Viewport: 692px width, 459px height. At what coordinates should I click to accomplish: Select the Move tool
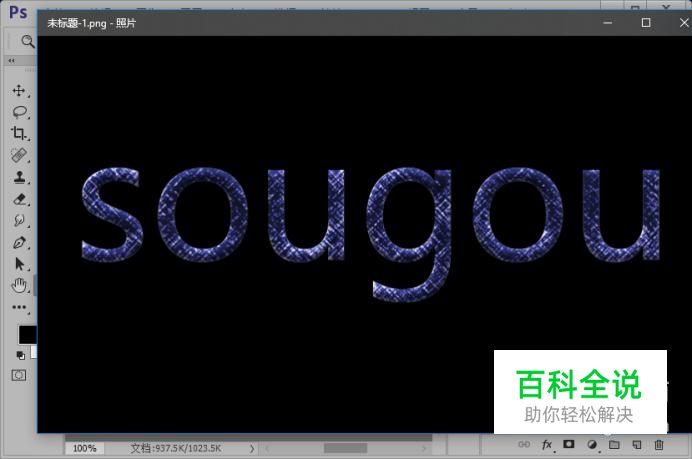click(x=19, y=90)
